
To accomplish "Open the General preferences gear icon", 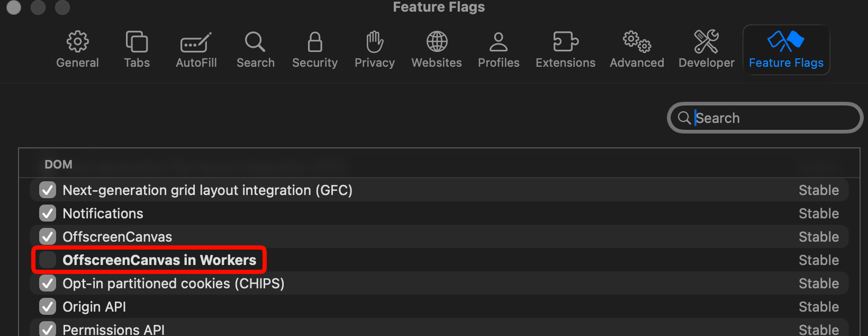I will pyautogui.click(x=77, y=42).
